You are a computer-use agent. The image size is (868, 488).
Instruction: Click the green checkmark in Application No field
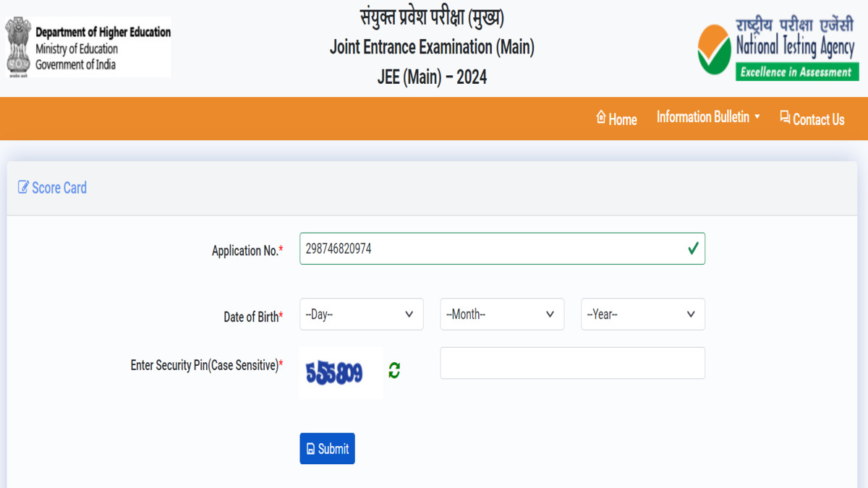[693, 248]
